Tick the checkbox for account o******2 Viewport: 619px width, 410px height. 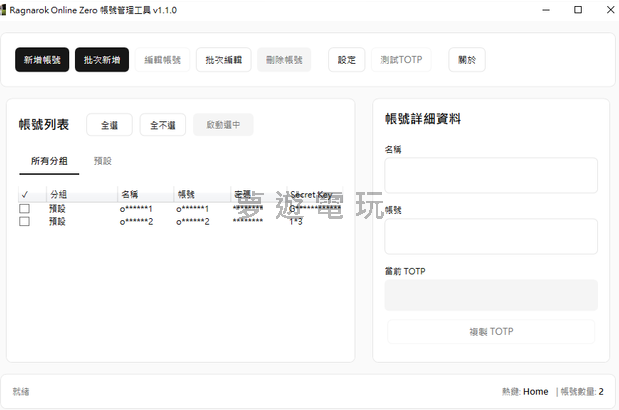24,221
